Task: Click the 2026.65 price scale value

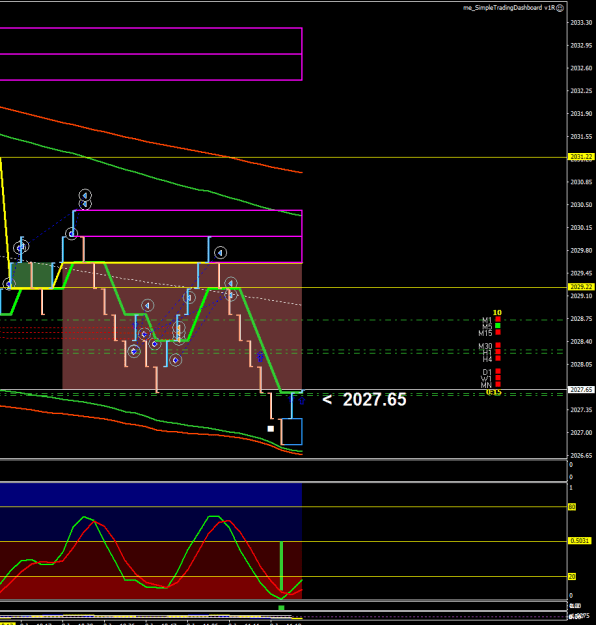Action: click(x=581, y=455)
